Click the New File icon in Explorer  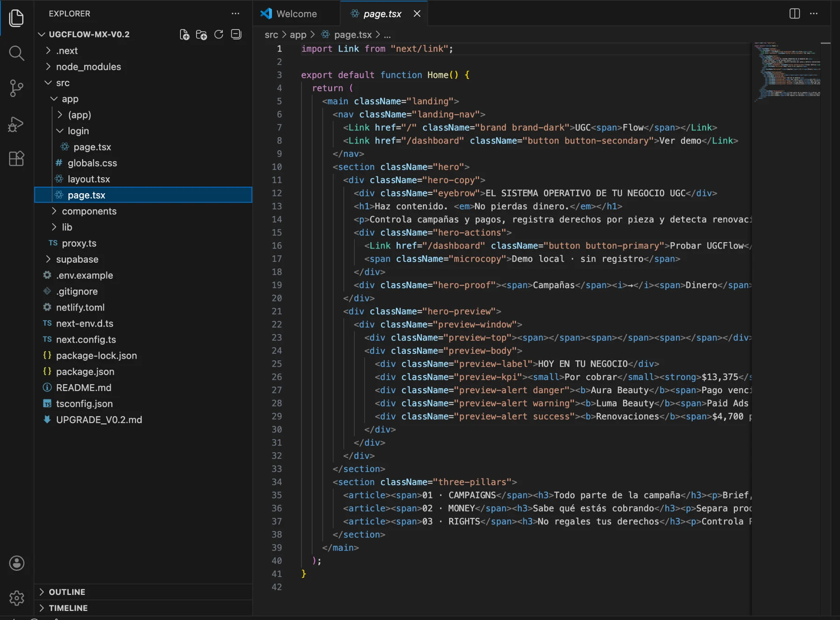(184, 35)
